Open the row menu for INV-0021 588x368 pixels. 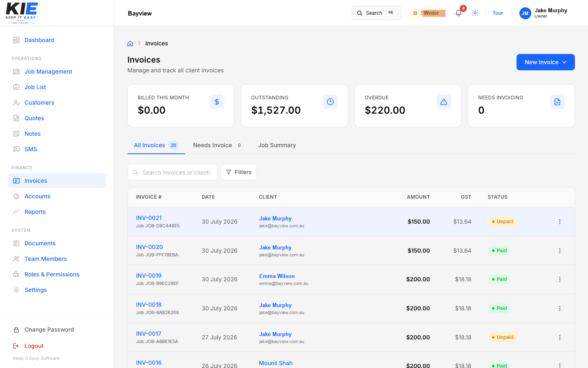[560, 222]
